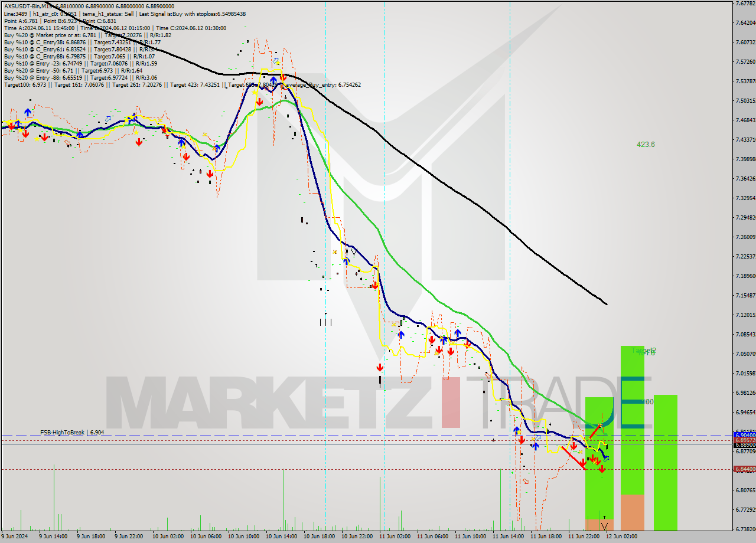756x543 pixels.
Task: Click the Target label on tallest green bar
Action: [x=644, y=351]
